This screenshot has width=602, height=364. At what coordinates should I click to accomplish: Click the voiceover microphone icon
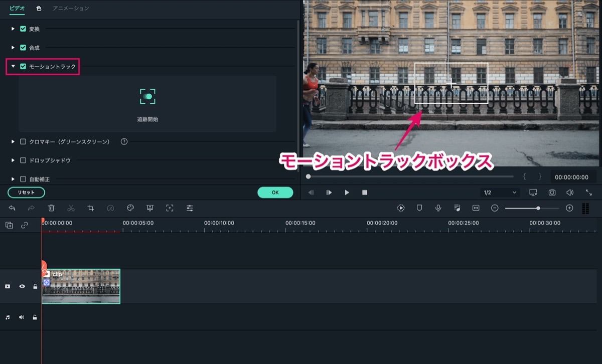438,208
